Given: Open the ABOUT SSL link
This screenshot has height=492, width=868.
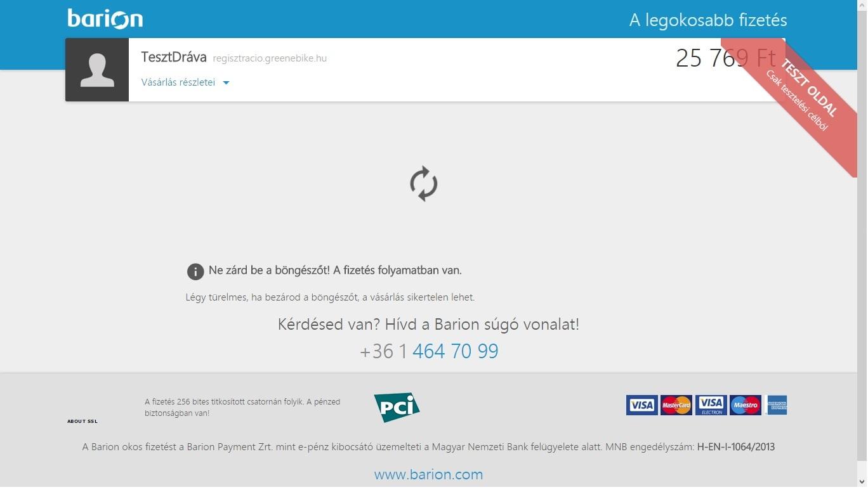Looking at the screenshot, I should pyautogui.click(x=82, y=422).
